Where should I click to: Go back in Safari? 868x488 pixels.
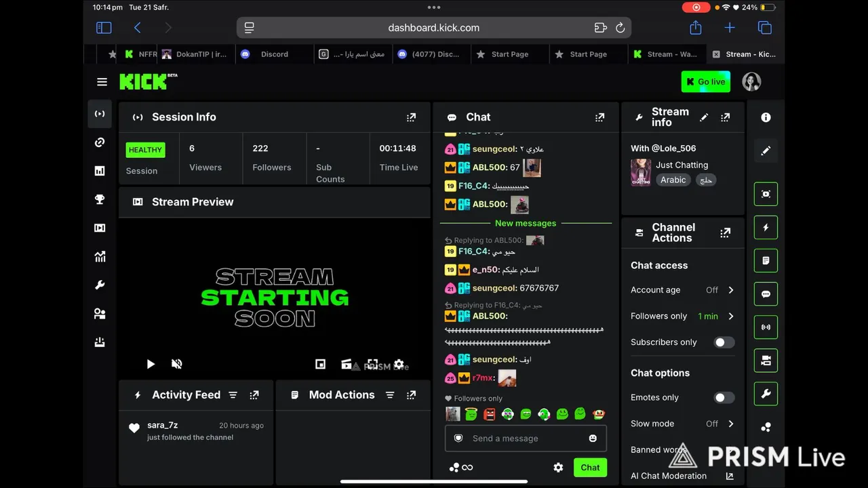(138, 28)
